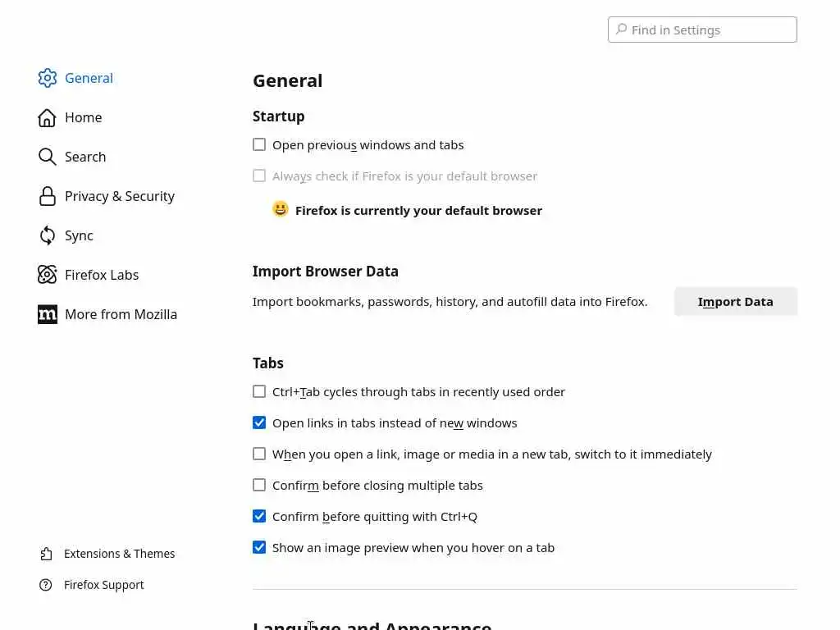This screenshot has width=840, height=630.
Task: Click the Extensions & Themes puzzle icon
Action: click(x=47, y=554)
